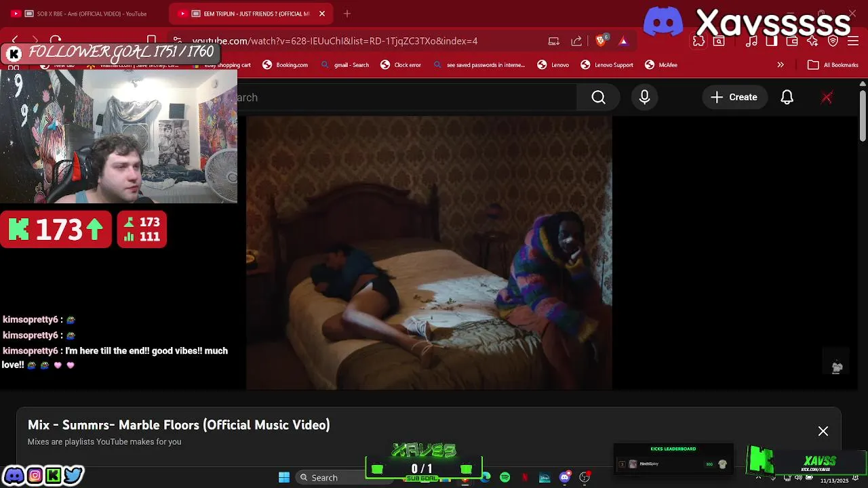This screenshot has height=488, width=868.
Task: Open Spotify from the taskbar
Action: 505,478
